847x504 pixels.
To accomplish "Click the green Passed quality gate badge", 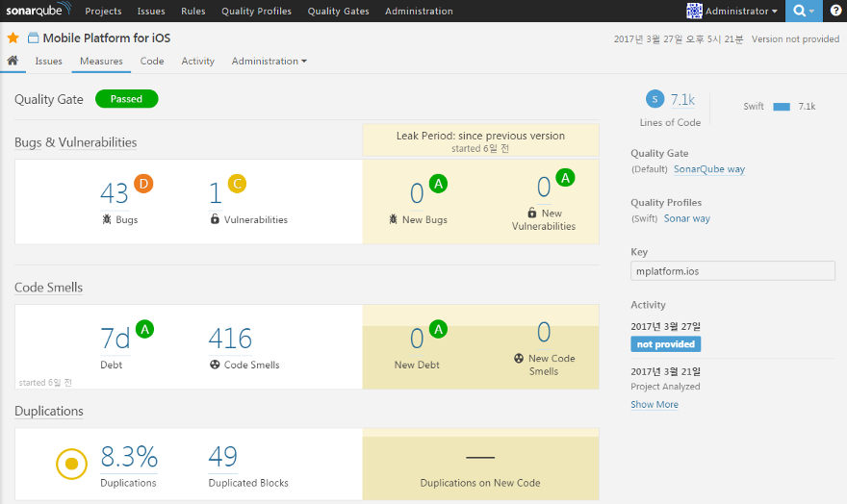I will coord(126,99).
